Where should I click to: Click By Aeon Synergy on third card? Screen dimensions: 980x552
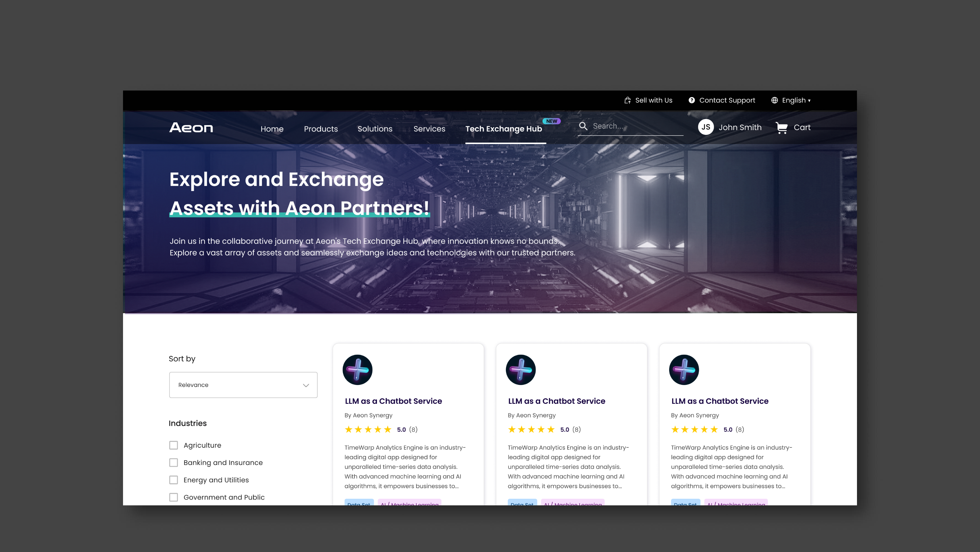coord(695,415)
